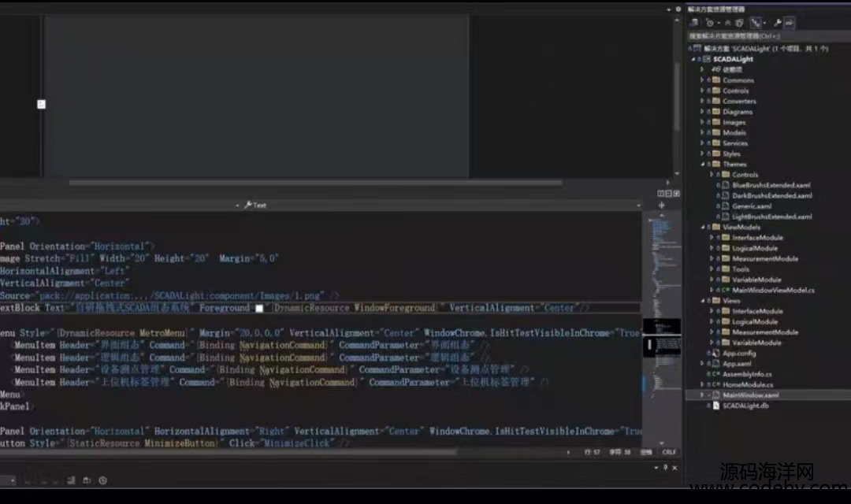Click the horizontal scrollbar of the designer pane
Image resolution: width=851 pixels, height=504 pixels.
pyautogui.click(x=315, y=182)
